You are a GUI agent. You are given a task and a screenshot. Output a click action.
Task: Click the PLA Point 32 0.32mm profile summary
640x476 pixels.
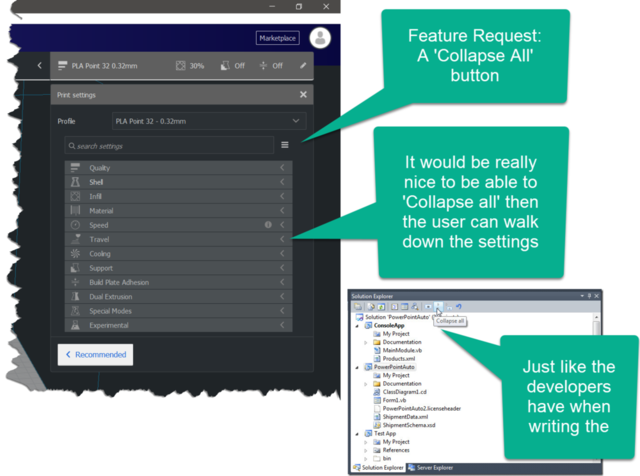coord(98,66)
